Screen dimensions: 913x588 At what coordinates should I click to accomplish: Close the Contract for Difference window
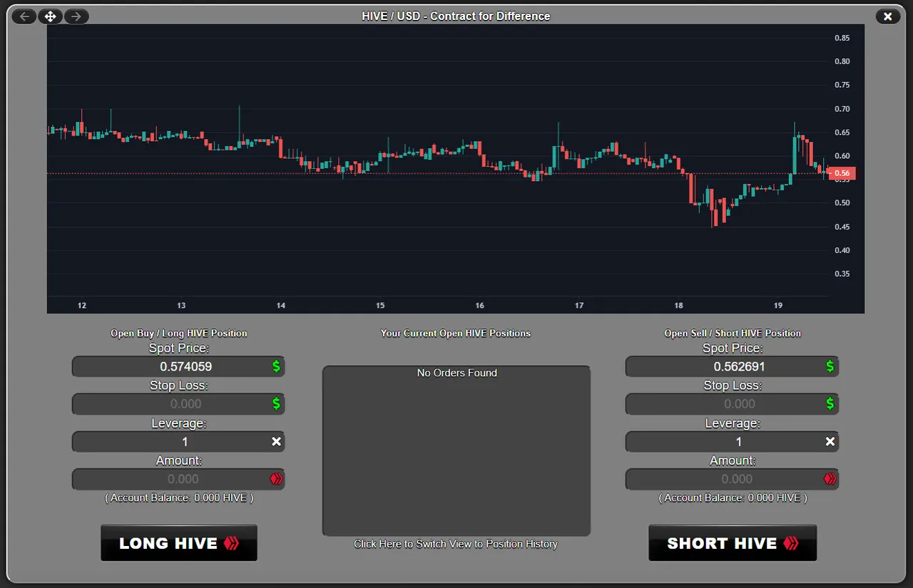coord(887,16)
